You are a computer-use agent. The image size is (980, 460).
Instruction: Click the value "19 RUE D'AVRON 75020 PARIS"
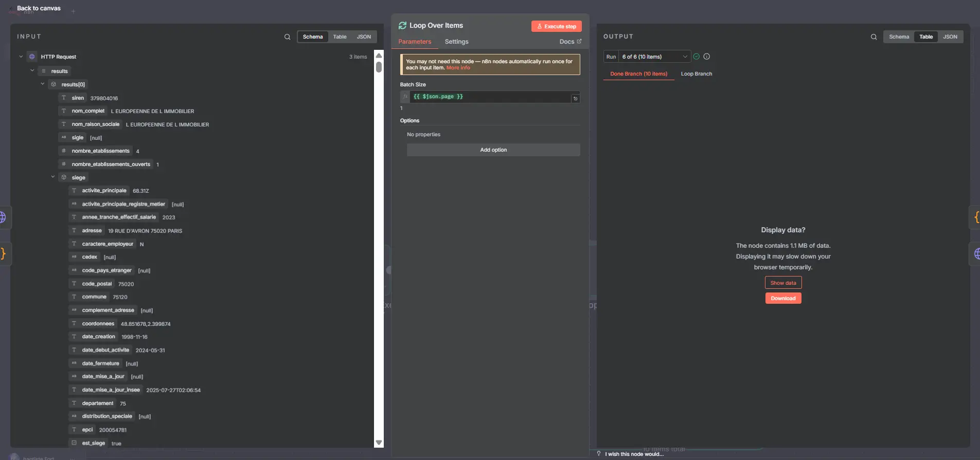point(145,231)
